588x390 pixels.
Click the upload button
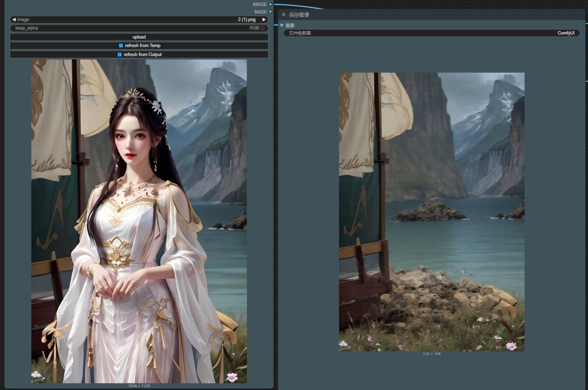coord(139,37)
